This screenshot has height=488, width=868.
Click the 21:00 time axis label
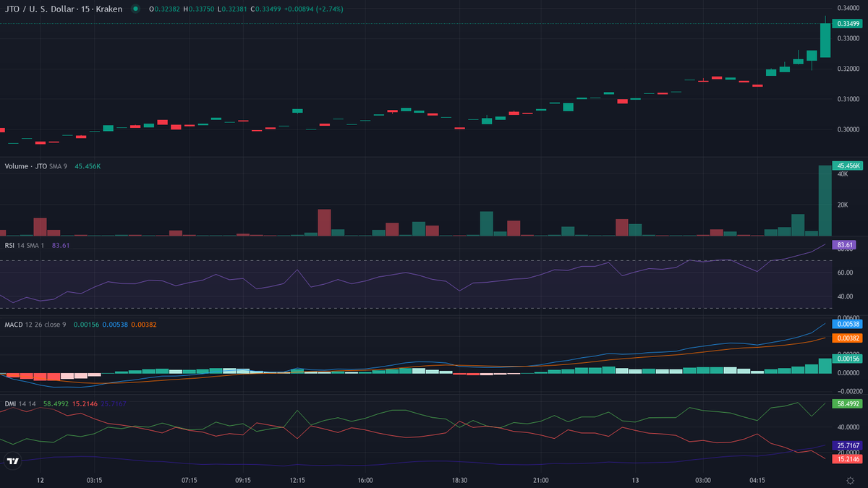point(540,480)
